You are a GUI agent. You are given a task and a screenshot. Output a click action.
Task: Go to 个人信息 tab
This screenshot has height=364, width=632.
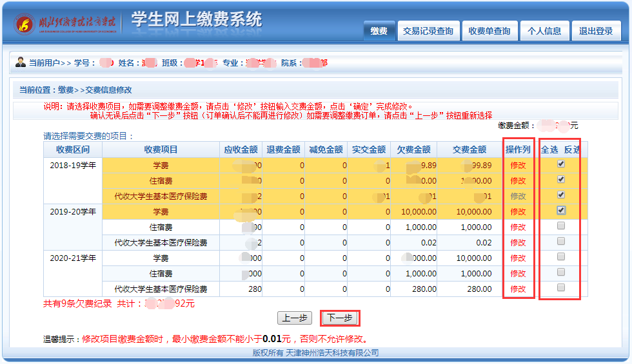[544, 31]
